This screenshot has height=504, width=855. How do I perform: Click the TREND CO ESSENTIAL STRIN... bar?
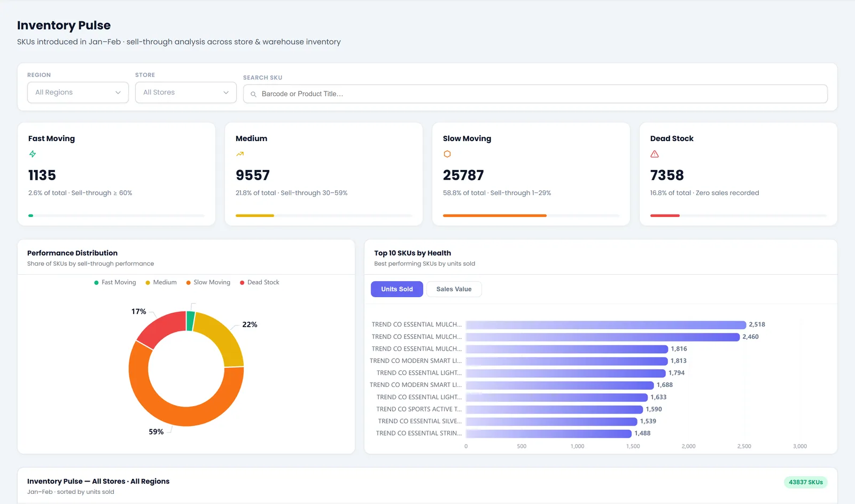click(x=549, y=433)
